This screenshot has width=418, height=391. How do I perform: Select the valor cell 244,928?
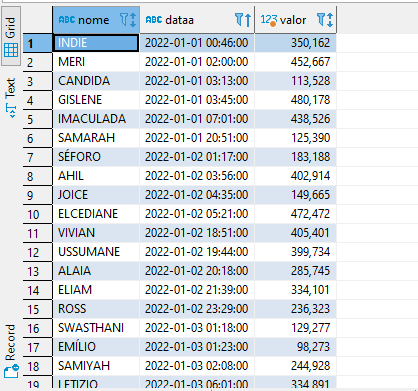[296, 366]
